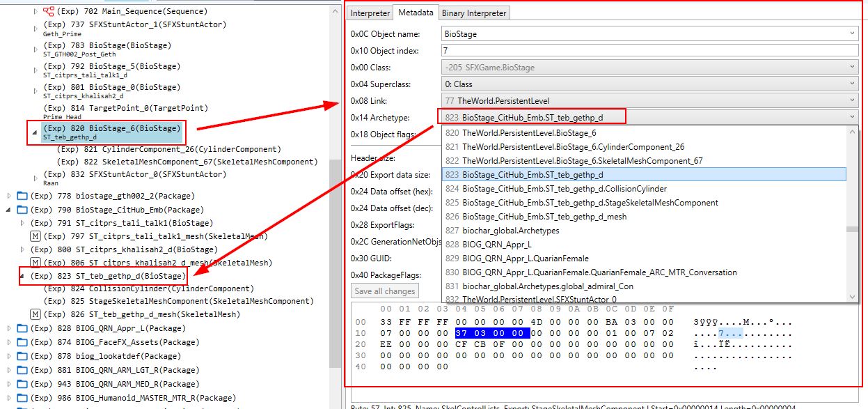Screen dimensions: 868x409
Task: Open the Link dropdown showing TheWorld.PersistentLevel
Action: point(649,100)
